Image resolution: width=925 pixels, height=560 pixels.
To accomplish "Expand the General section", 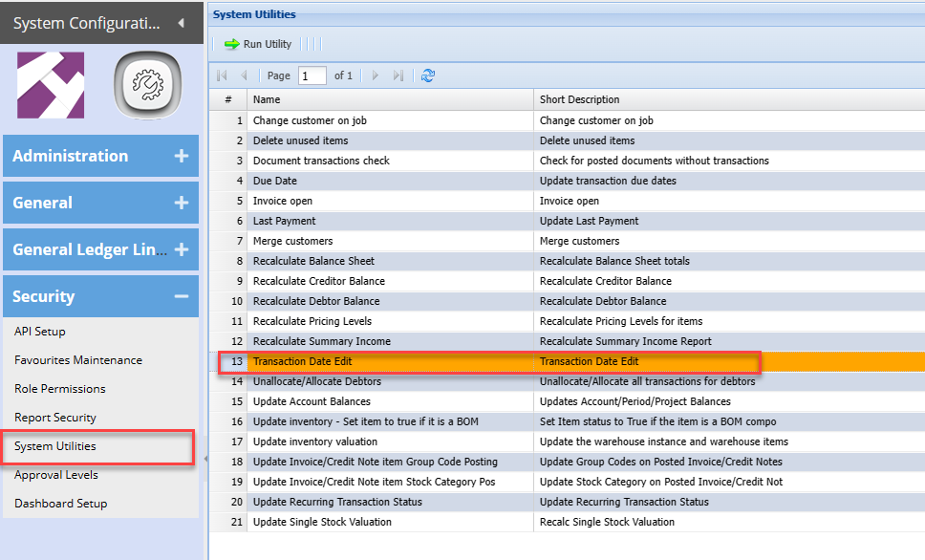I will click(181, 203).
